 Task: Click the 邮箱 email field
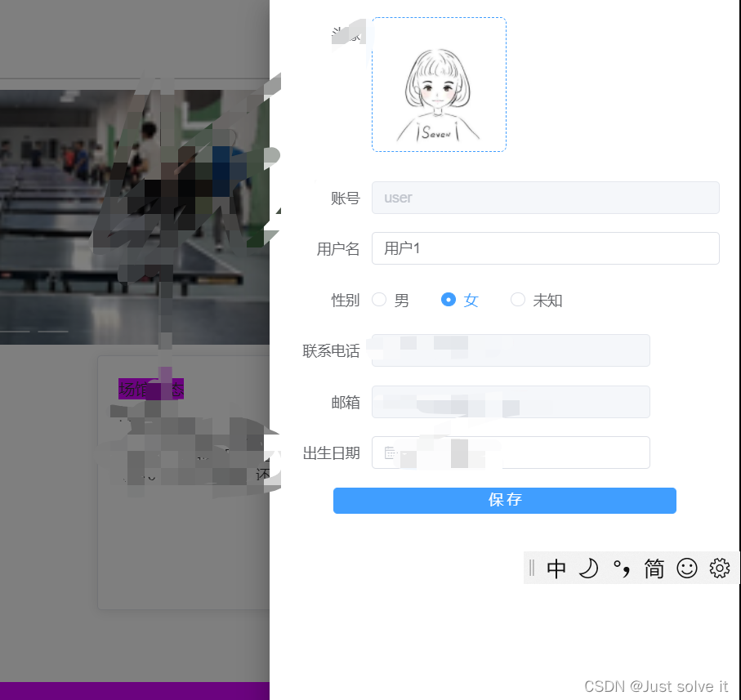tap(511, 401)
